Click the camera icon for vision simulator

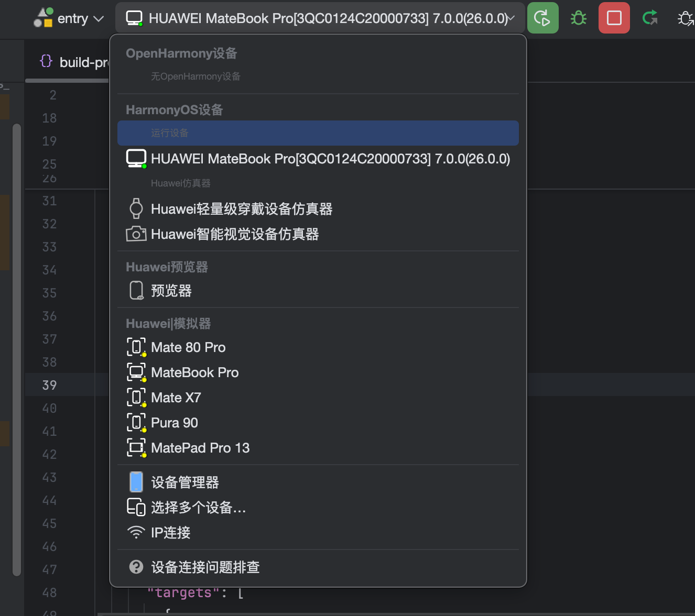click(136, 234)
